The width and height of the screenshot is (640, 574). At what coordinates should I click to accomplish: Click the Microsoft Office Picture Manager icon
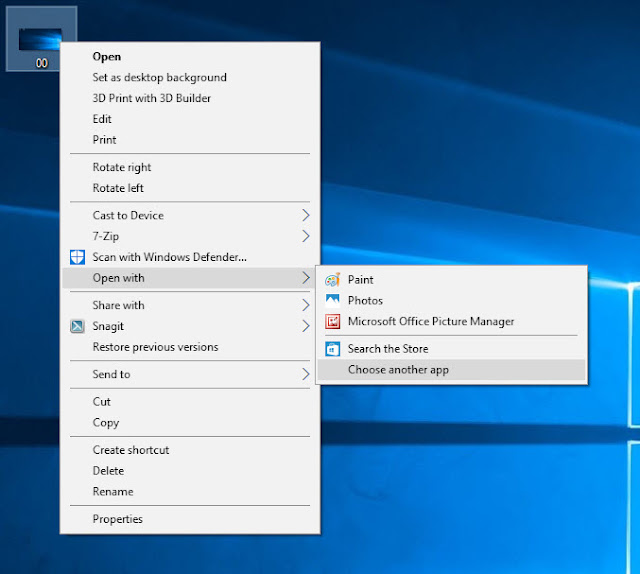pos(333,321)
